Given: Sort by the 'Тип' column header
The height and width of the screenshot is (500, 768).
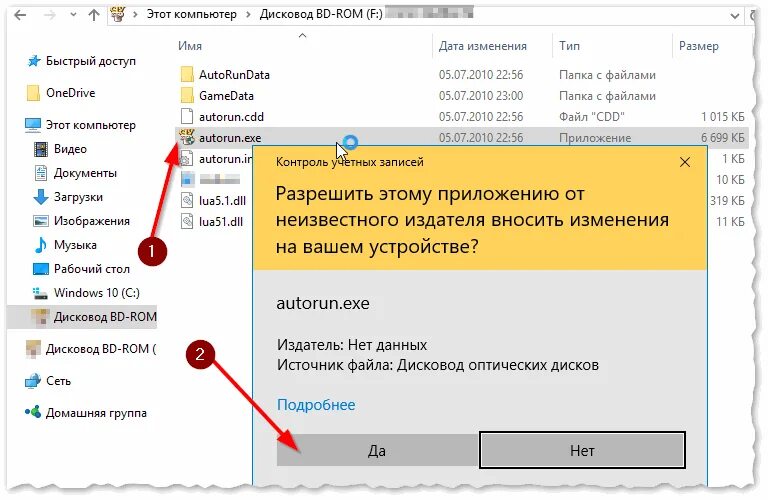Looking at the screenshot, I should pos(570,46).
